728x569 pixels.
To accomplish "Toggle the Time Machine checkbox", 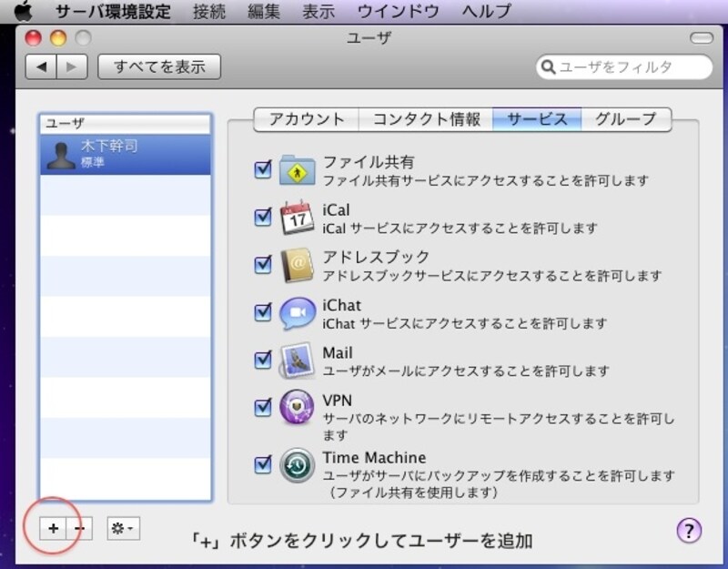I will click(x=263, y=464).
